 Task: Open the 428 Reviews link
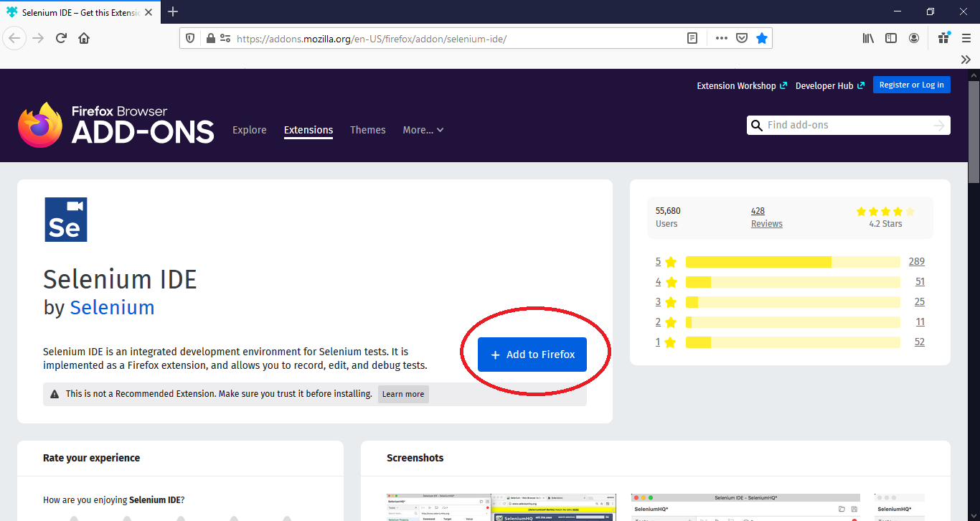coord(766,217)
